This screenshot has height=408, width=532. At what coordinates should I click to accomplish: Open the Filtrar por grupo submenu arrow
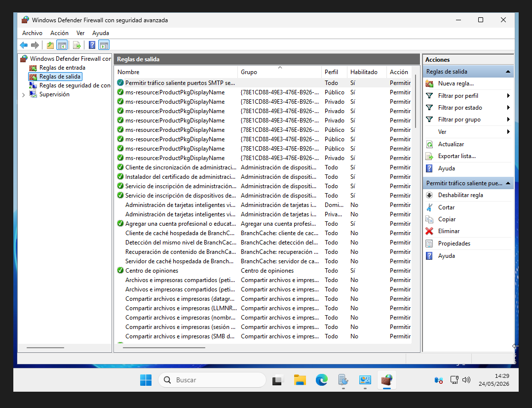point(508,120)
